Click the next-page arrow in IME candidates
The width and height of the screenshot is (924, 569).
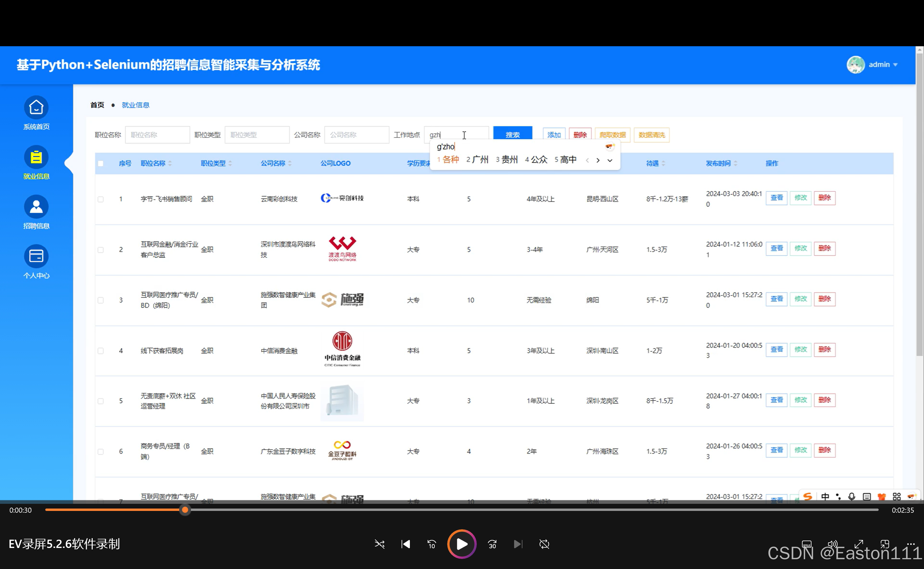coord(598,160)
